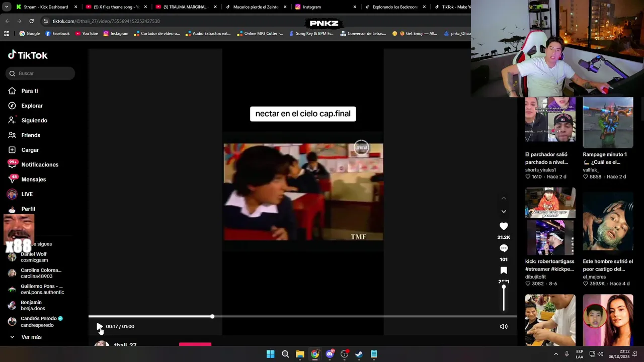Open the YouTube bookmark
Image resolution: width=644 pixels, height=362 pixels.
pos(87,34)
